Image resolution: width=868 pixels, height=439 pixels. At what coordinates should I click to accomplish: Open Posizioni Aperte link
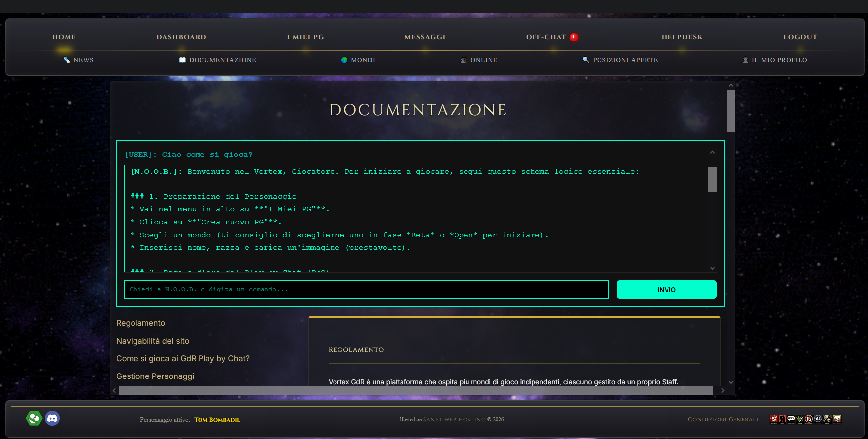pos(625,60)
